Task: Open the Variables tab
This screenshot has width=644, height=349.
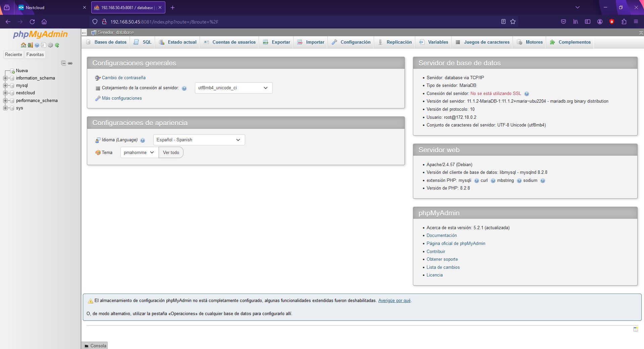Action: click(x=434, y=42)
